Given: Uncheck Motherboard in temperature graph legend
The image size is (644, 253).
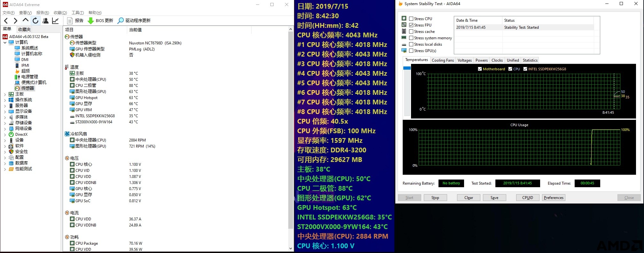Looking at the screenshot, I should [480, 69].
